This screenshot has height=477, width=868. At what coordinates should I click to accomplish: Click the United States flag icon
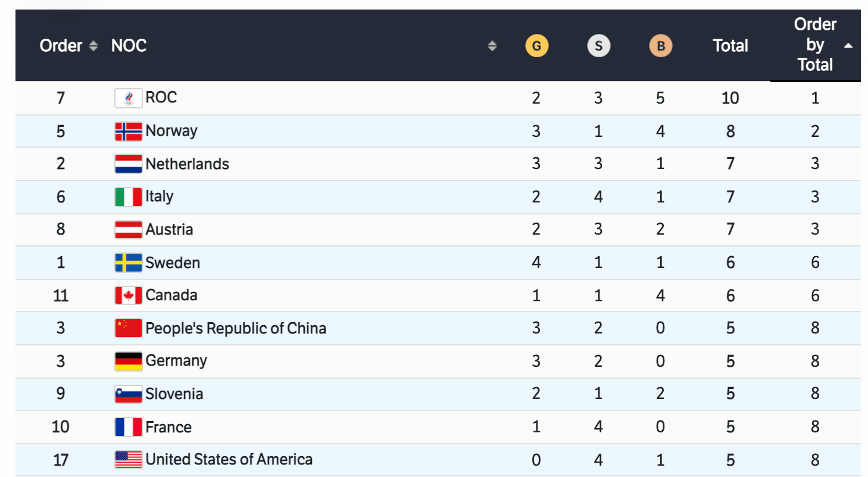click(128, 460)
